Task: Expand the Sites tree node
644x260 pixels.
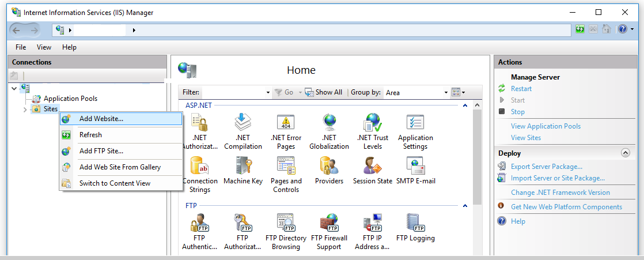Action: coord(25,110)
